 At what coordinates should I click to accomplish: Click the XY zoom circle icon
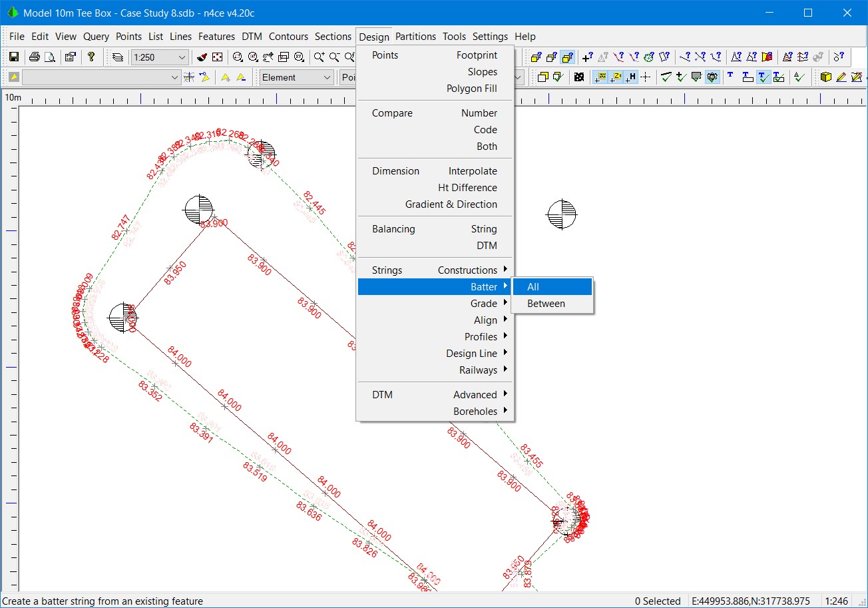click(299, 57)
